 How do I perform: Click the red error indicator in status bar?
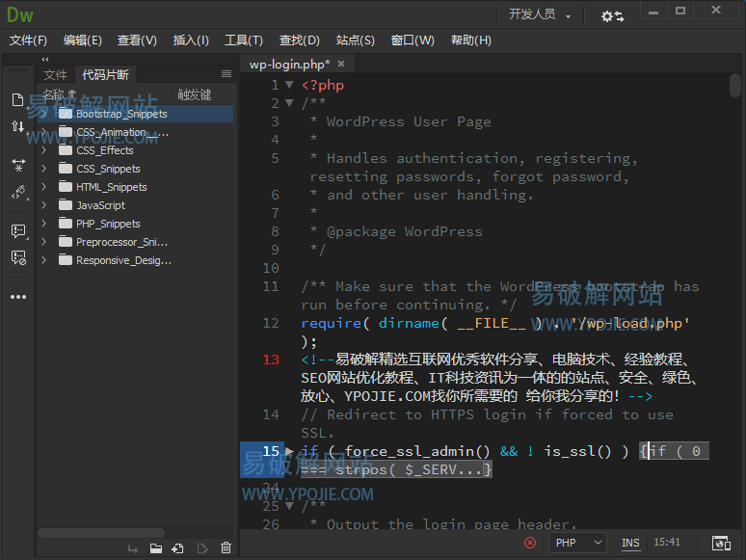click(x=530, y=543)
